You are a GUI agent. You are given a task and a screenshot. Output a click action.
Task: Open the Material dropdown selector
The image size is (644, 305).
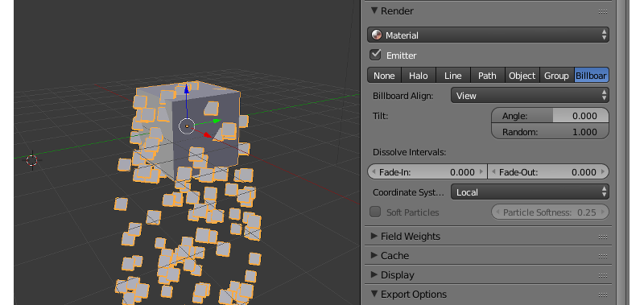(488, 35)
